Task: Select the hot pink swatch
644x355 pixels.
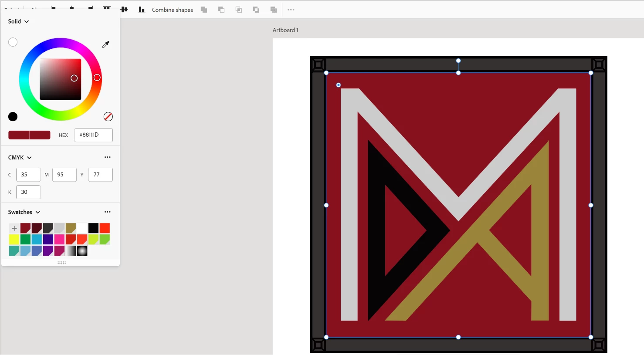Action: (60, 240)
